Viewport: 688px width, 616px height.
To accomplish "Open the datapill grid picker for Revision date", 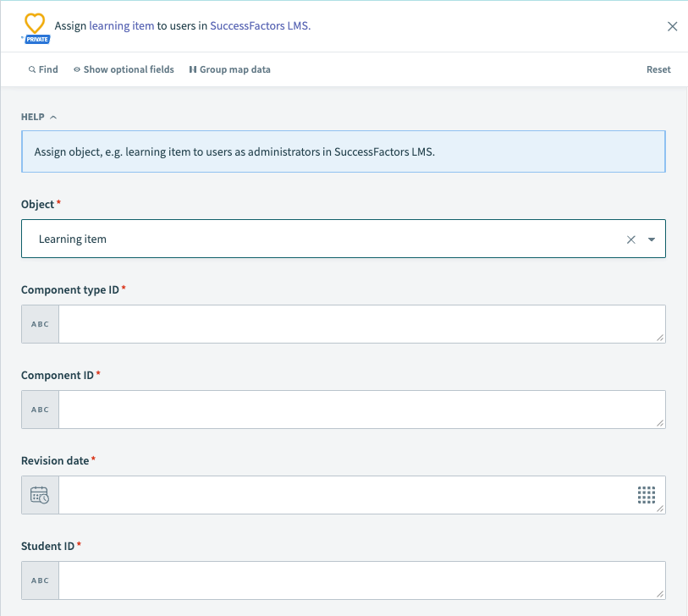I will [647, 495].
